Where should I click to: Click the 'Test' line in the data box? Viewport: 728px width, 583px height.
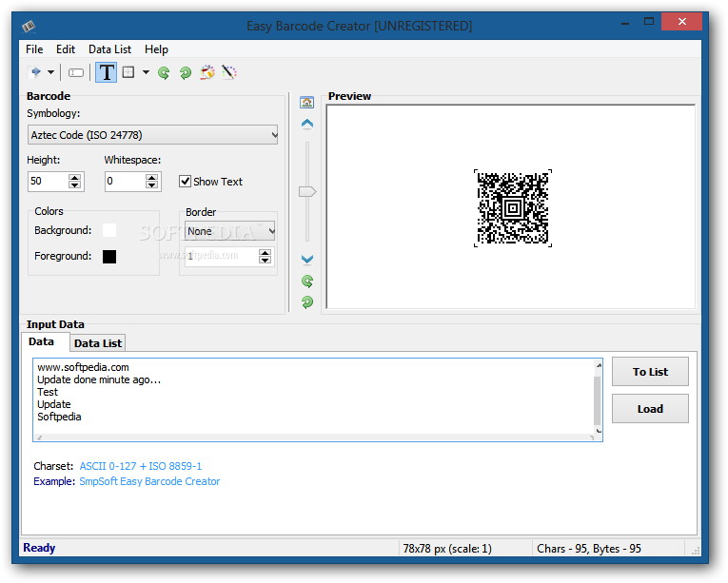click(48, 392)
